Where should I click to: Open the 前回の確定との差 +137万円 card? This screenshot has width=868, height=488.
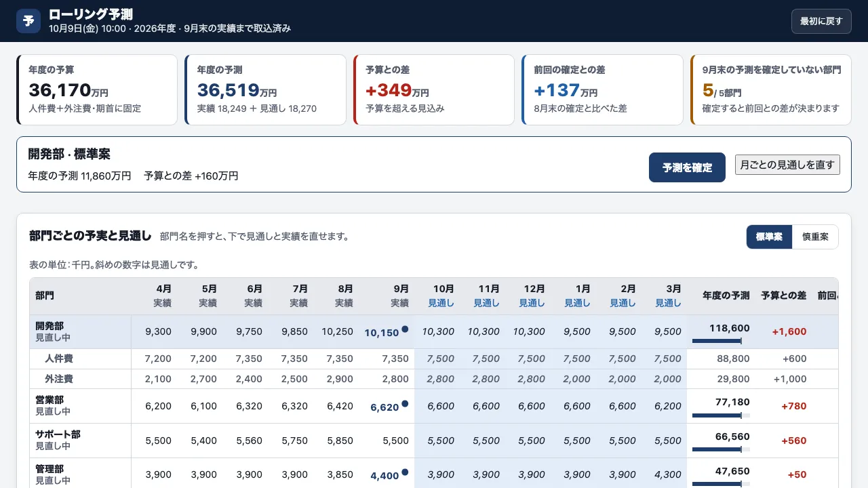point(602,90)
